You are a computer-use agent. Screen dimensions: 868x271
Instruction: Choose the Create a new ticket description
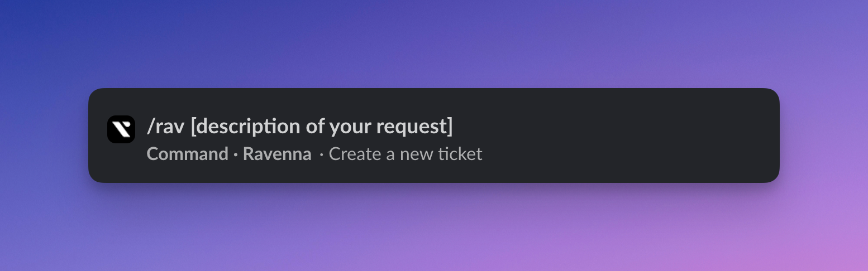406,154
